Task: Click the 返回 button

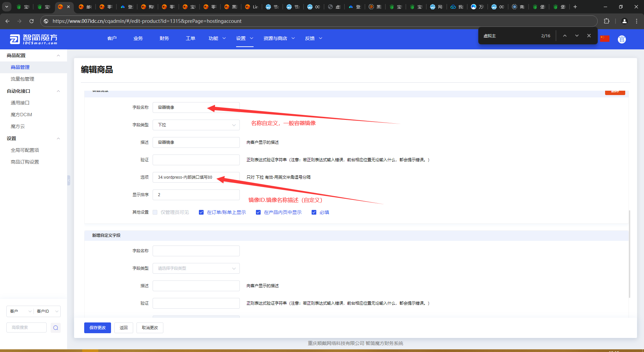Action: pos(124,328)
